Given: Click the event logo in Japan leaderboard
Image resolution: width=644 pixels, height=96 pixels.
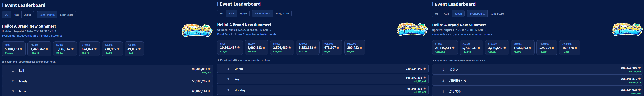Looking at the screenshot, I should pos(627,29).
